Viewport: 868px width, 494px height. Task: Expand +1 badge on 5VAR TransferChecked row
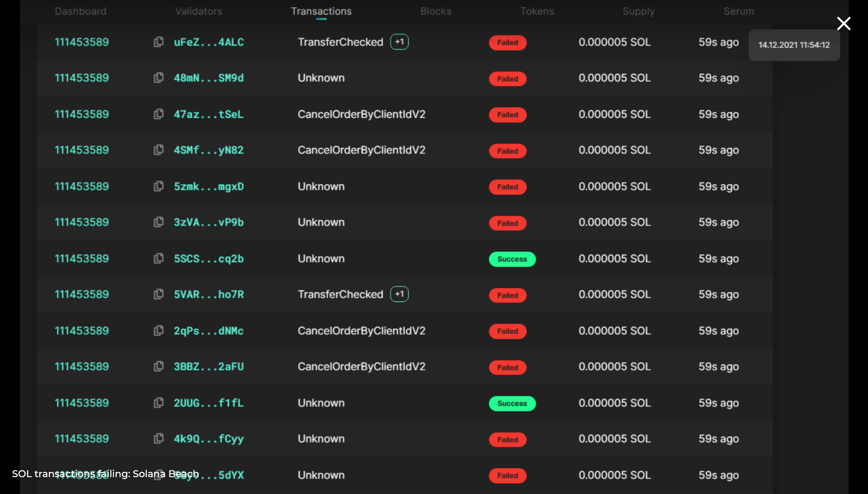(x=399, y=294)
